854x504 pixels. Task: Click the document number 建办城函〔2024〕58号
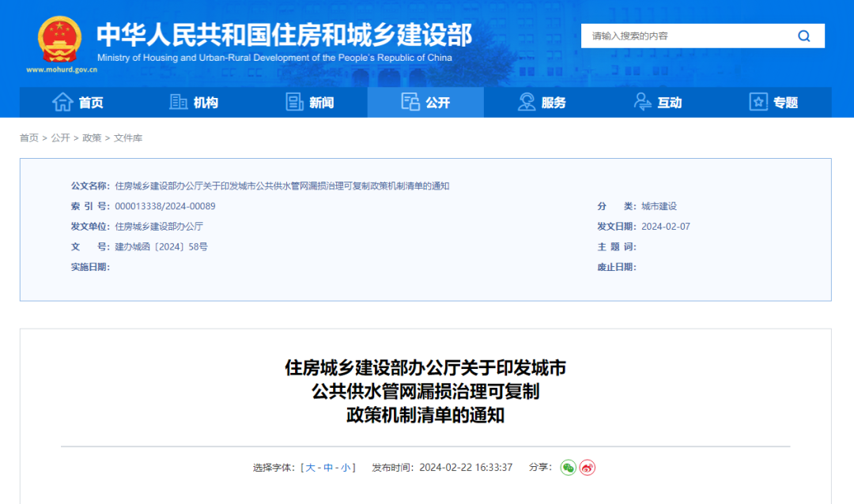pos(161,246)
